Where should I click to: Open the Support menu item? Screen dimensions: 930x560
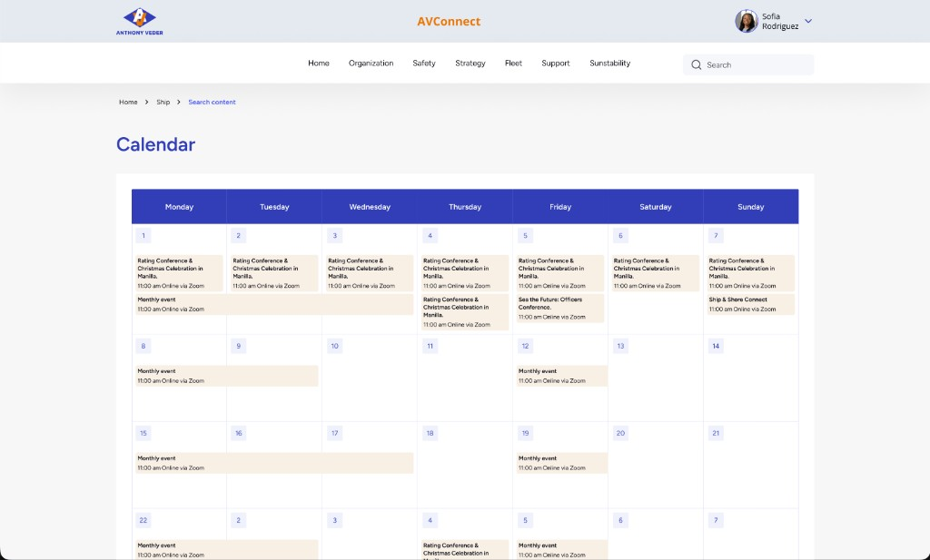(x=556, y=63)
